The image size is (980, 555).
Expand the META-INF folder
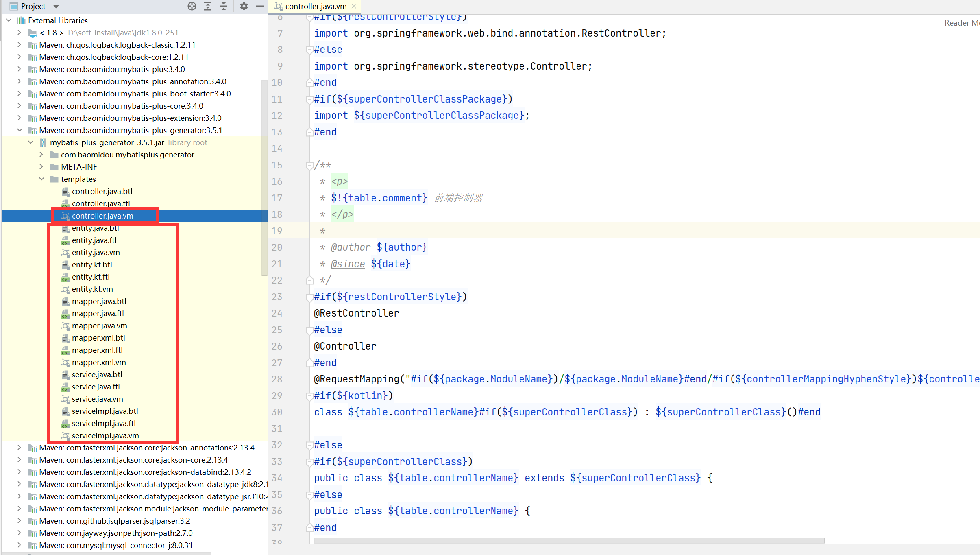[x=41, y=167]
